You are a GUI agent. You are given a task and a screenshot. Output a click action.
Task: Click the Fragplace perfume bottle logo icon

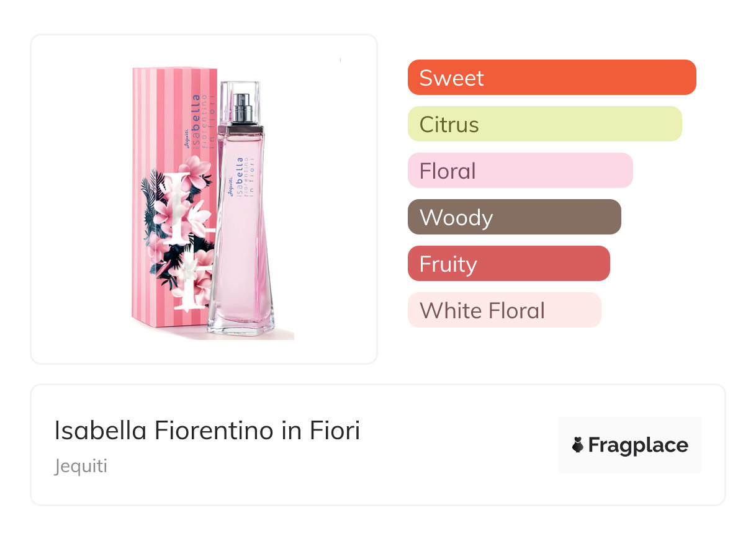pyautogui.click(x=578, y=445)
